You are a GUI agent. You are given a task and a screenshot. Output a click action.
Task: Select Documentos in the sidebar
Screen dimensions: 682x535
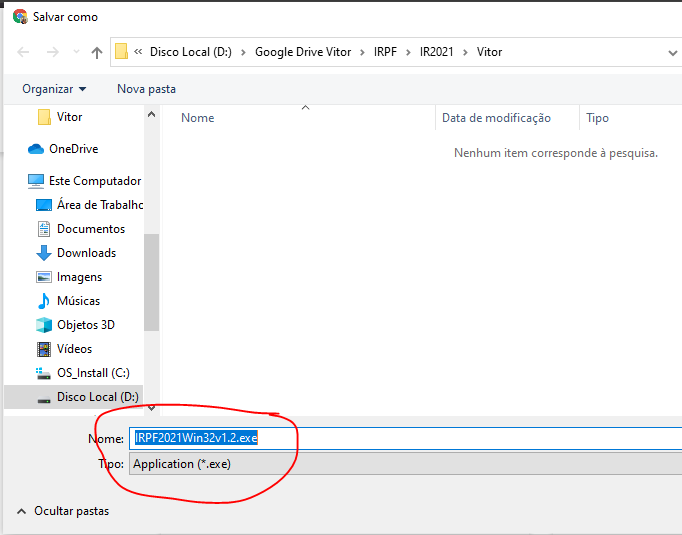(90, 229)
